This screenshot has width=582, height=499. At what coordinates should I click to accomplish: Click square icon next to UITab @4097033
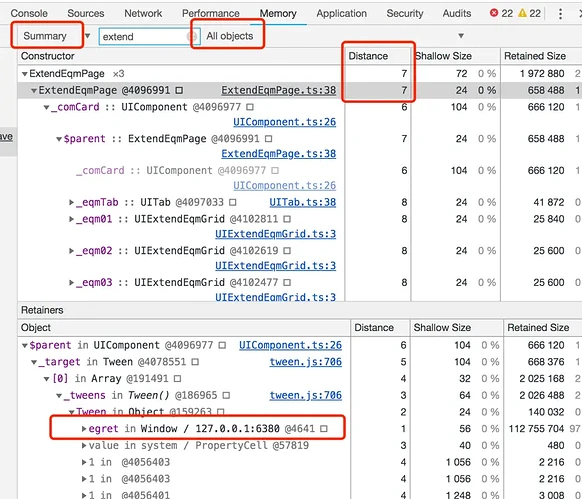233,202
